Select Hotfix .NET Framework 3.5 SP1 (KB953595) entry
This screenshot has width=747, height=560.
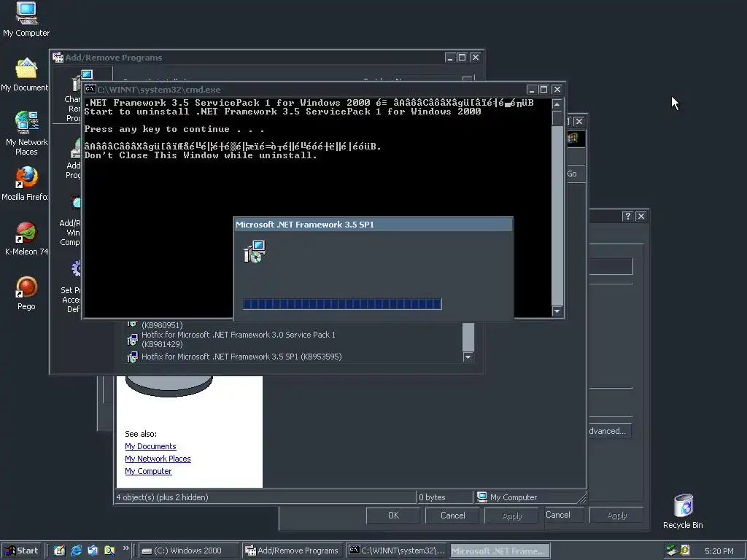[241, 357]
